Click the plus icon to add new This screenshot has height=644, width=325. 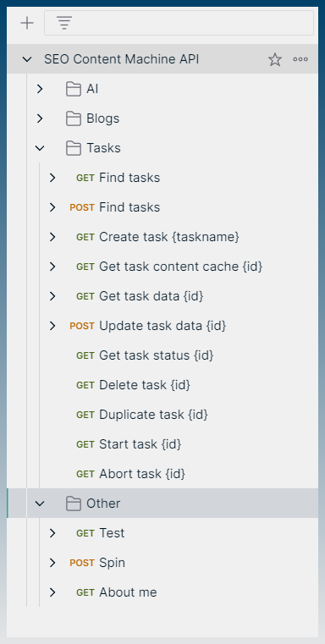pos(27,23)
